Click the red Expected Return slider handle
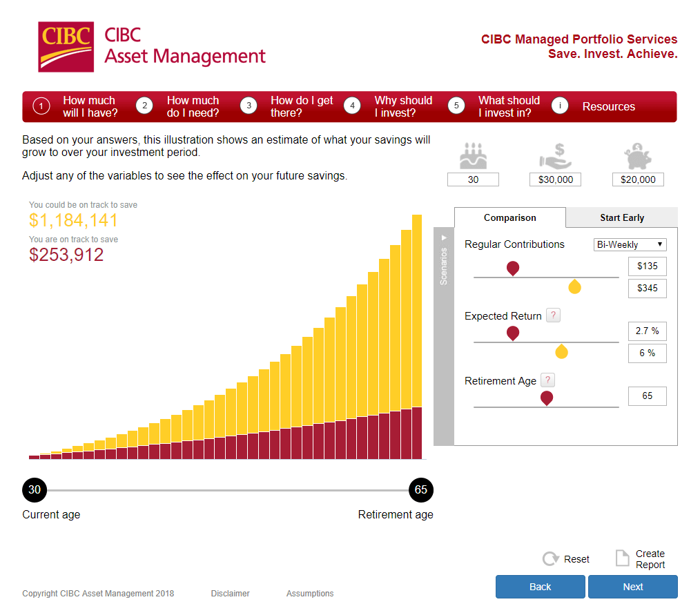 (513, 333)
